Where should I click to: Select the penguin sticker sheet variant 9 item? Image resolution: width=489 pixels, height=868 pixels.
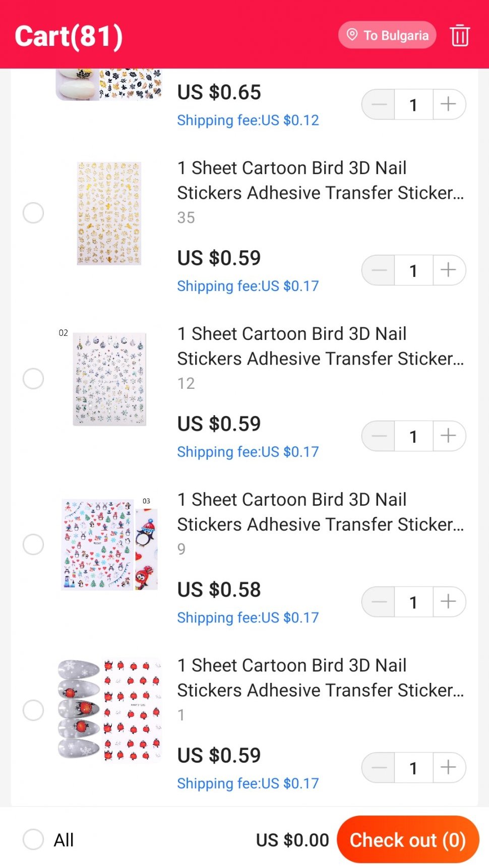pyautogui.click(x=33, y=545)
